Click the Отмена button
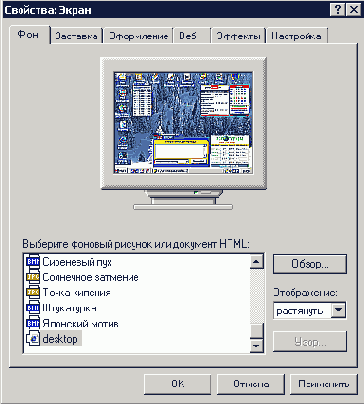This screenshot has height=404, width=364. [x=251, y=384]
